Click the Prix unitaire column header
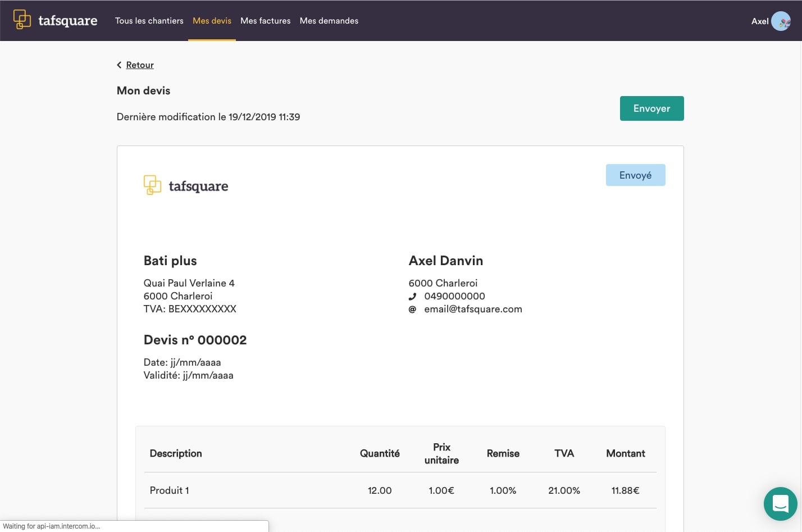The height and width of the screenshot is (532, 802). (x=441, y=453)
